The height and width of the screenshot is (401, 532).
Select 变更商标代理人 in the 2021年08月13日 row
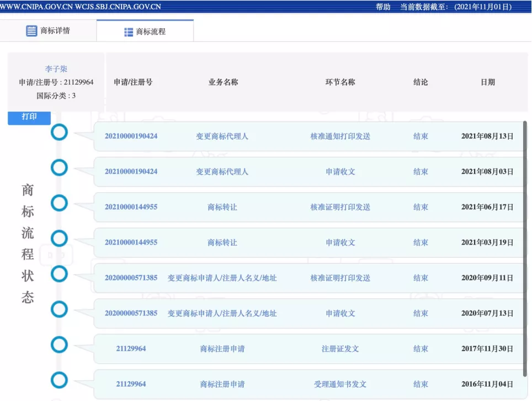[222, 136]
